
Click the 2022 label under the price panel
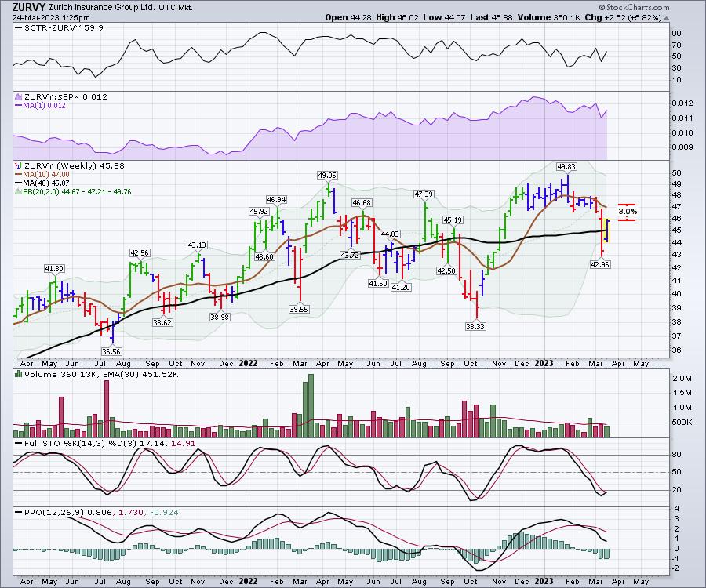pos(249,364)
